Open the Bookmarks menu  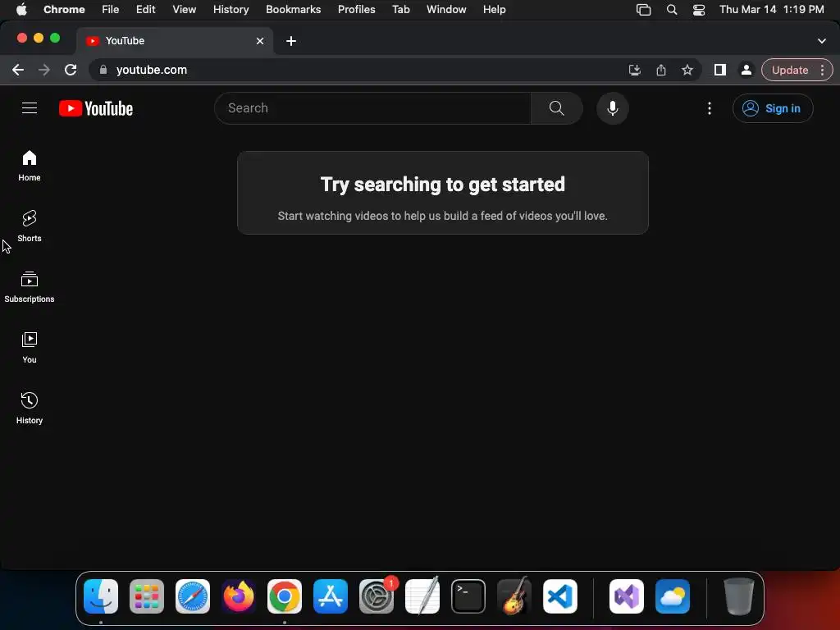[293, 9]
